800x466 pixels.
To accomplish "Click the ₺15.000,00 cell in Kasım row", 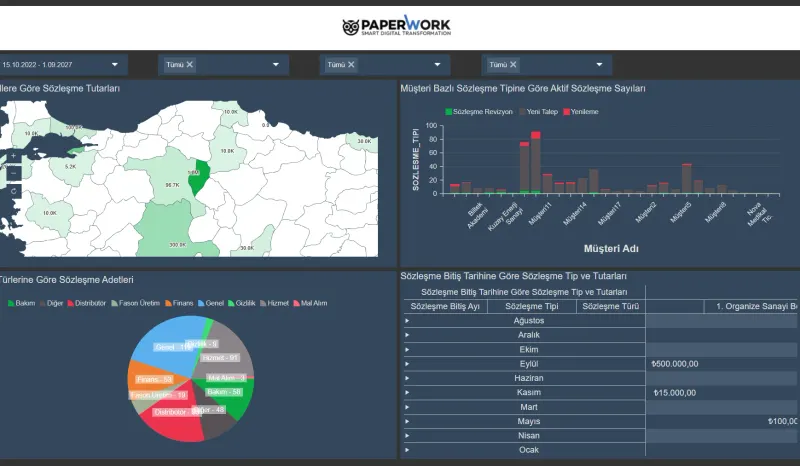I will coord(674,393).
